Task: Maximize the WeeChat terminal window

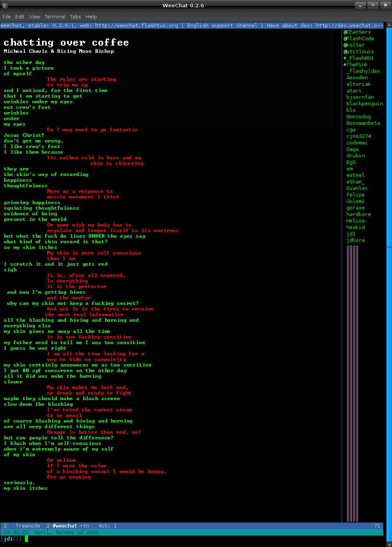Action: (372, 5)
